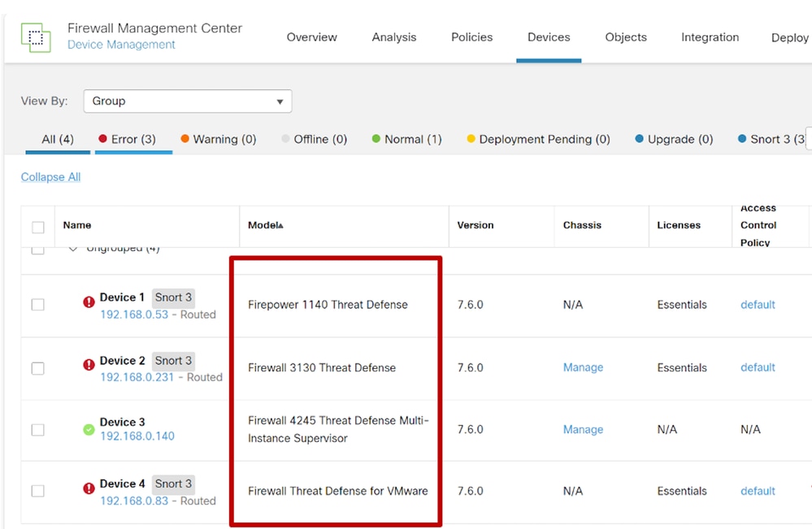812x529 pixels.
Task: Click the Snort 3 badge on Device 4
Action: [x=173, y=484]
